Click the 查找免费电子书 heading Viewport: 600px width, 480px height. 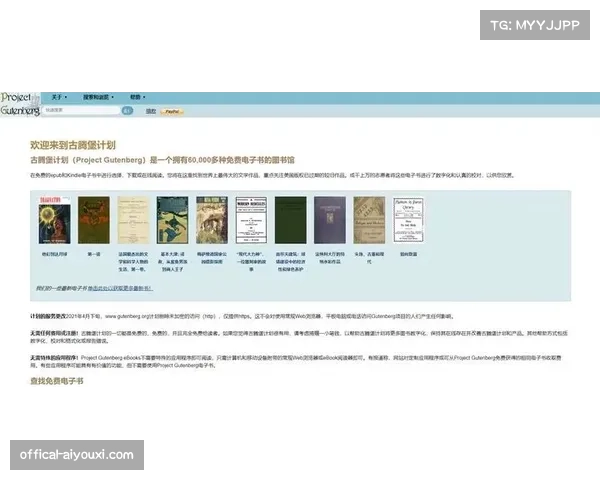click(57, 381)
